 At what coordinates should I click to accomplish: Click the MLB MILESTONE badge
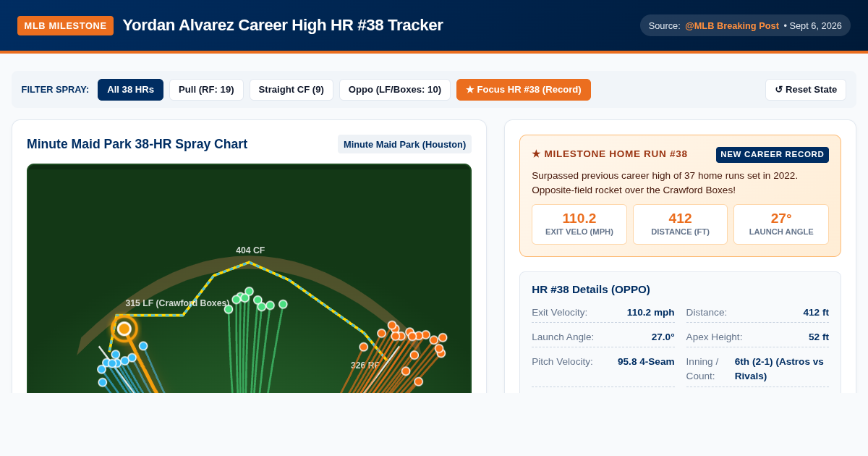point(65,25)
